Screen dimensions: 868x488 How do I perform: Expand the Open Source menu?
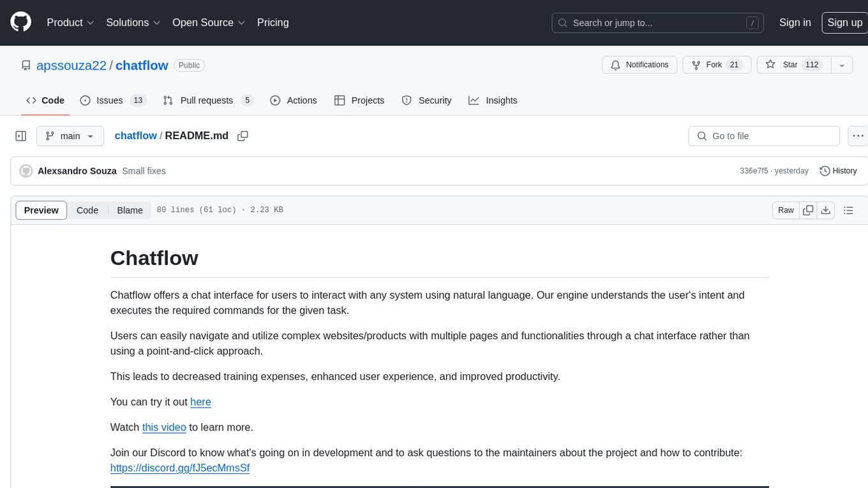pos(209,22)
